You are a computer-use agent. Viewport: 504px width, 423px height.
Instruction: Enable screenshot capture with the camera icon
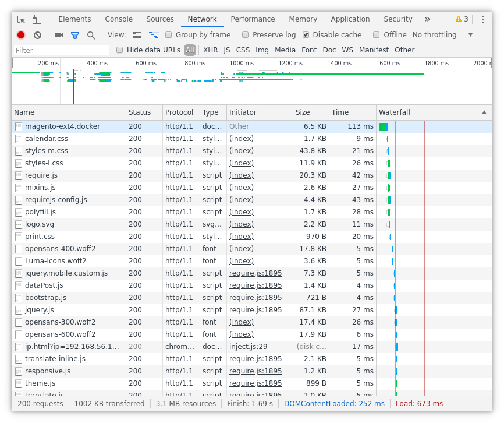(58, 34)
